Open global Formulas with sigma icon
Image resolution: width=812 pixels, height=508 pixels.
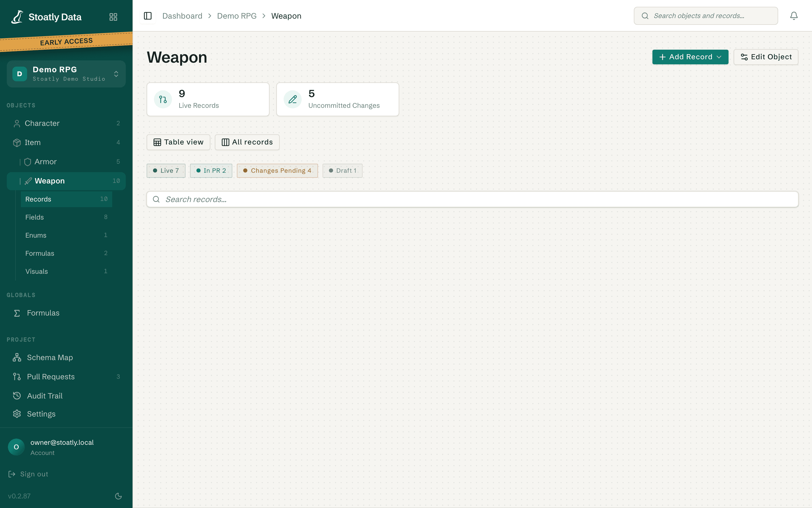[x=66, y=313]
